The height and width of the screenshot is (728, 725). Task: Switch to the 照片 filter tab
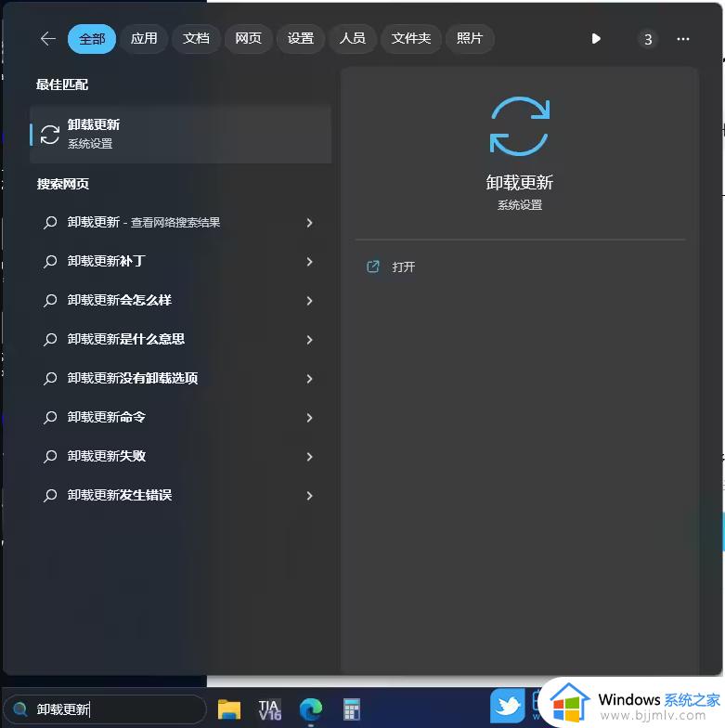click(470, 39)
